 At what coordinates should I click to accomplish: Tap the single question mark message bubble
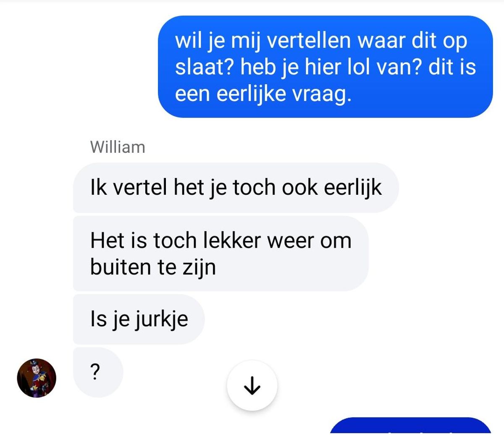pyautogui.click(x=98, y=372)
